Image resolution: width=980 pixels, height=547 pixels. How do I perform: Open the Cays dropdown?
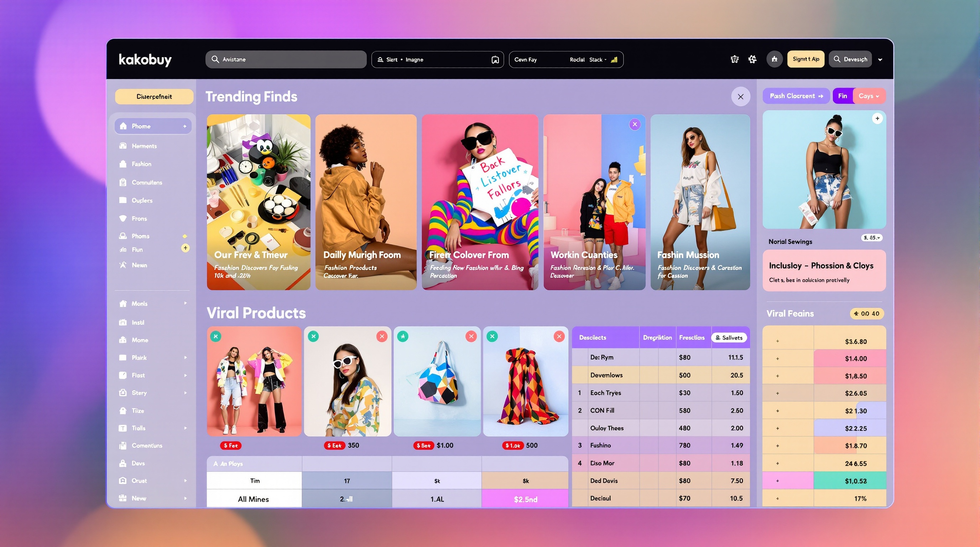(869, 96)
